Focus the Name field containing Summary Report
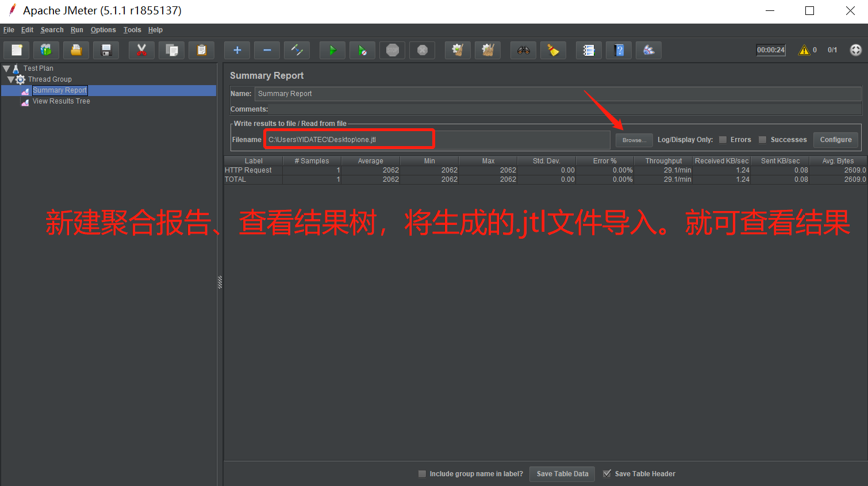This screenshot has width=868, height=486. 558,94
